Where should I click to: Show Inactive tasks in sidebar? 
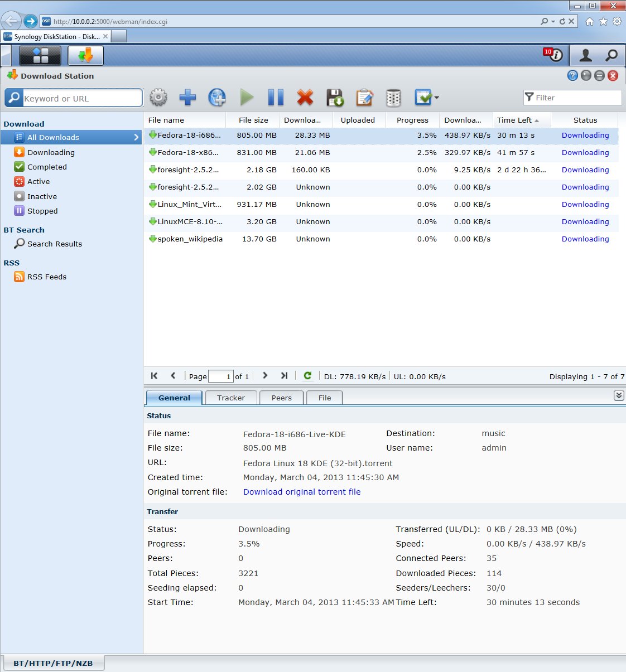point(42,196)
